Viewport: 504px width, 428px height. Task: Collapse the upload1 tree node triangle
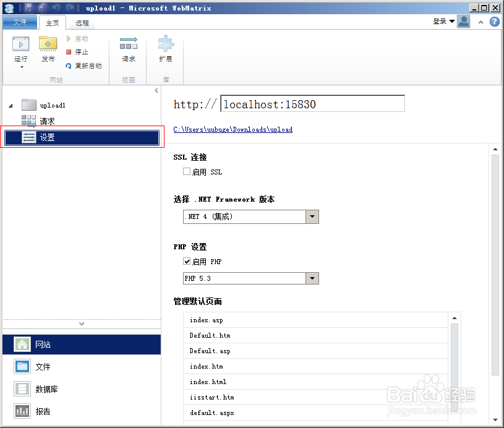pos(11,106)
